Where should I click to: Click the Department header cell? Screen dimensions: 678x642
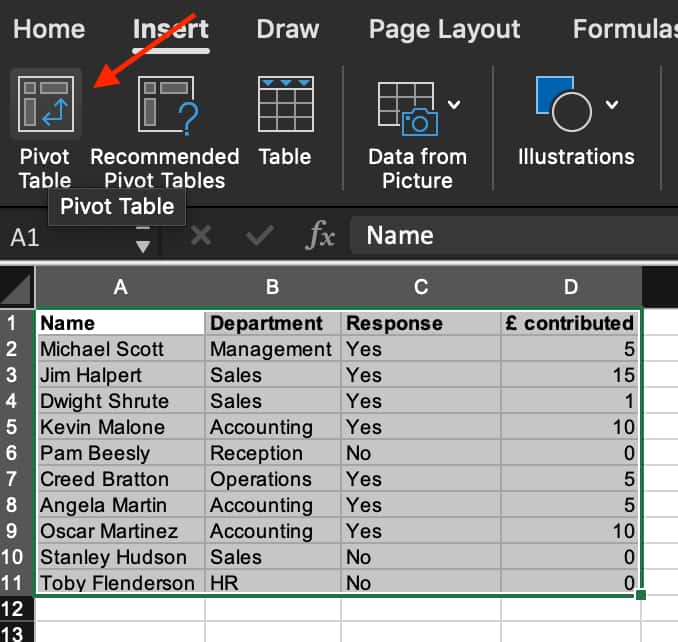273,323
